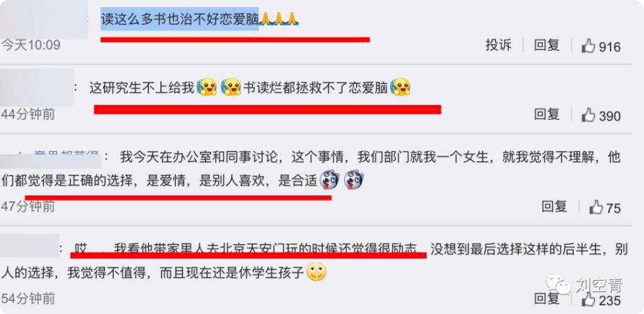Click thumbs-up icon next to 235
The width and height of the screenshot is (644, 314).
coord(588,300)
